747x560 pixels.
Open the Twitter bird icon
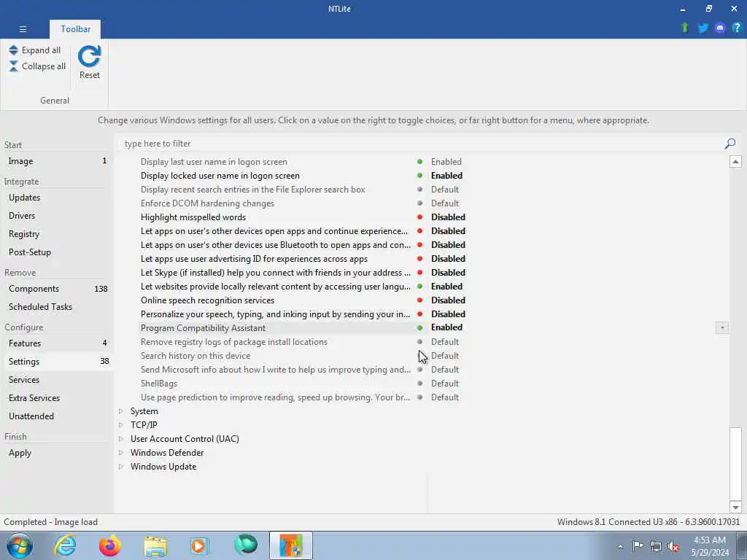[x=703, y=28]
